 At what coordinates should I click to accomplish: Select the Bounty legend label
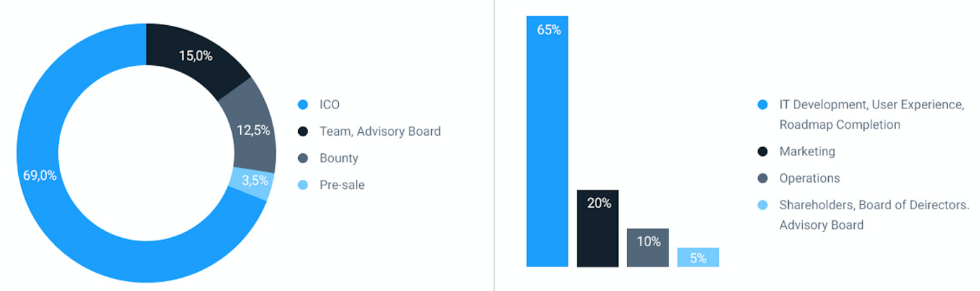[x=339, y=158]
